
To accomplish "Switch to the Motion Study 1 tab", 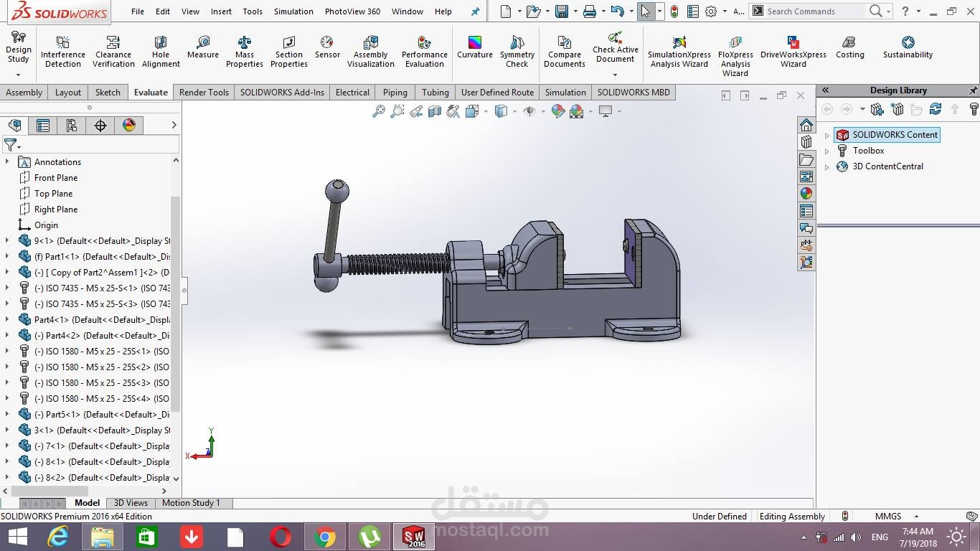I will pyautogui.click(x=192, y=503).
